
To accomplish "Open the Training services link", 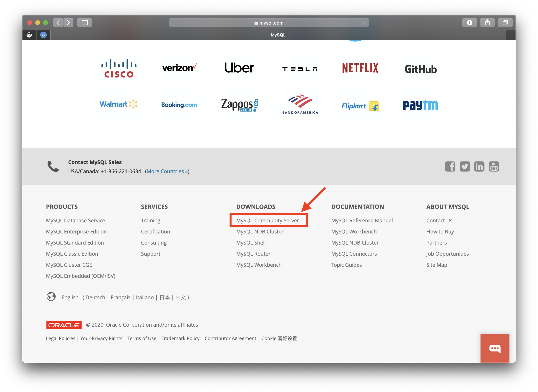I will click(x=150, y=220).
